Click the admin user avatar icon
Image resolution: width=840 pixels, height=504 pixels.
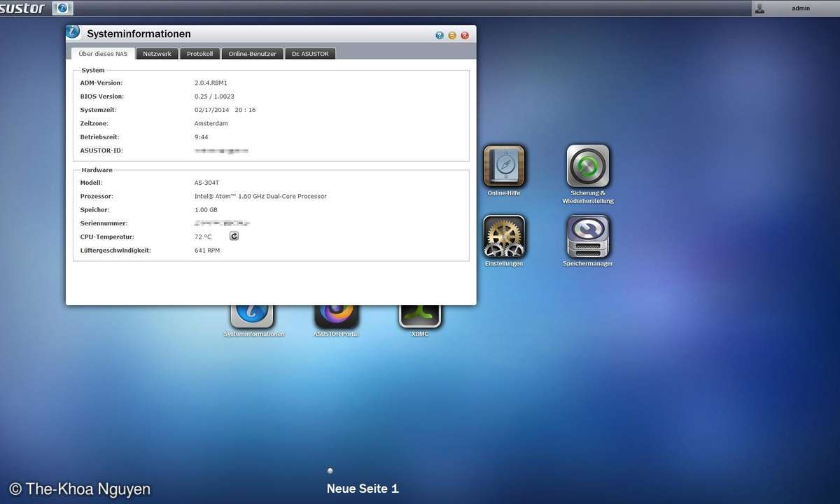tap(760, 8)
